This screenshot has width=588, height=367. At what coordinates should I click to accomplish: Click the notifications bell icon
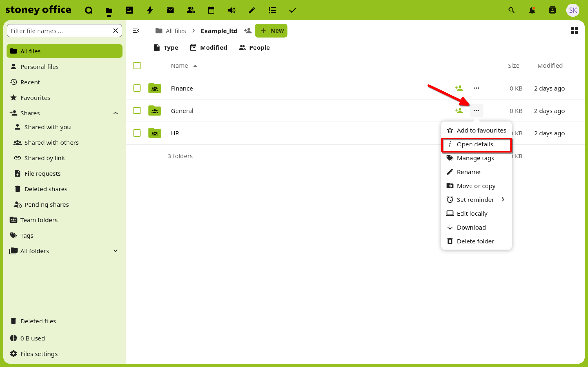(532, 10)
